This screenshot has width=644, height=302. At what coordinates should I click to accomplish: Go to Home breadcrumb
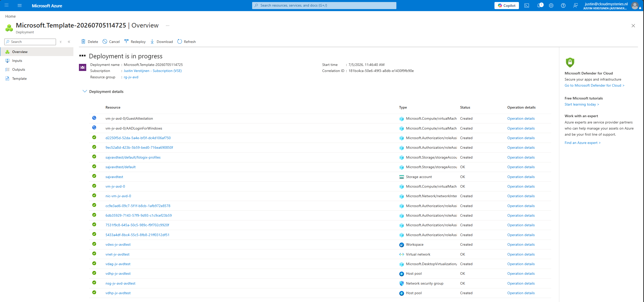(x=10, y=16)
